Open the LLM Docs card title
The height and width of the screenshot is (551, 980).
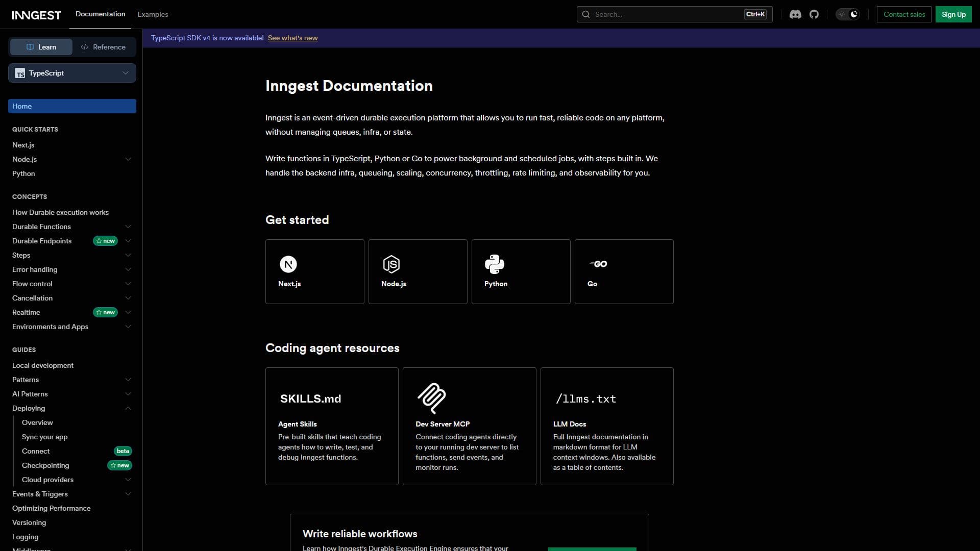point(569,424)
